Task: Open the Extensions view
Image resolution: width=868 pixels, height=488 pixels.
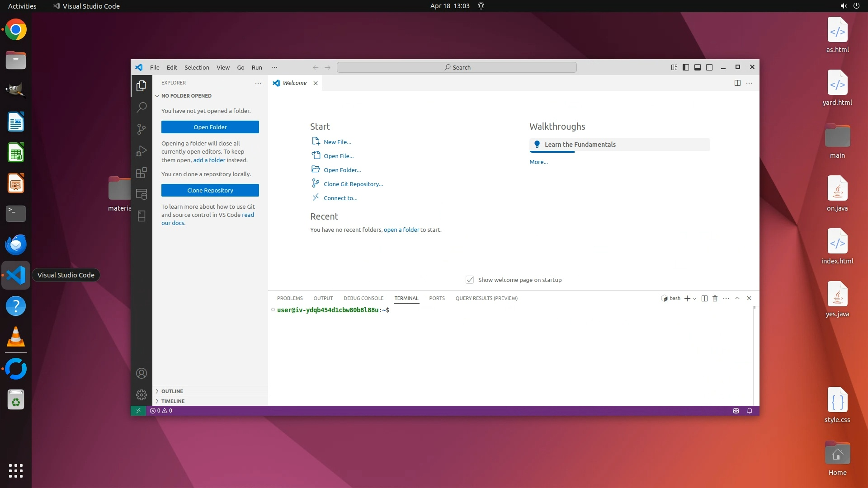Action: (x=142, y=173)
